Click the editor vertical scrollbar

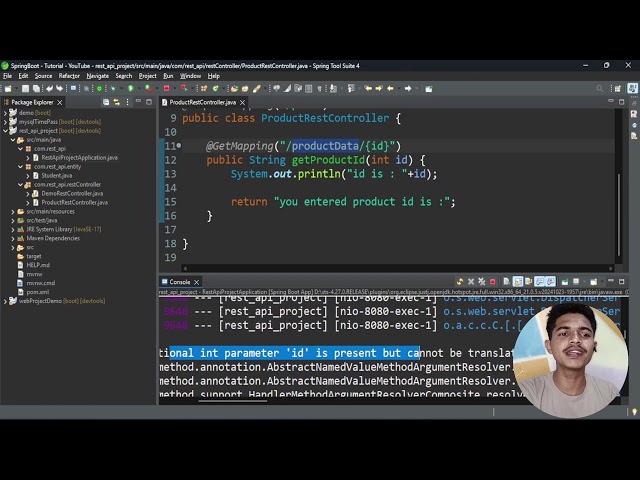pyautogui.click(x=619, y=214)
